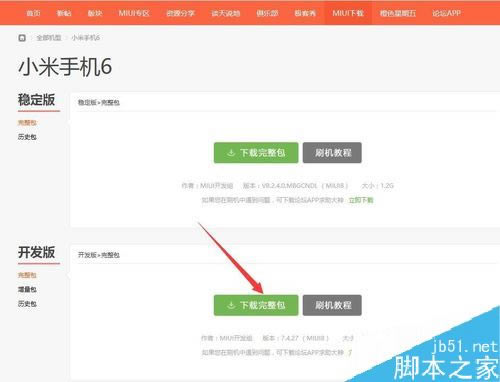The width and height of the screenshot is (500, 382).
Task: Open the 版块 nav item
Action: coord(95,13)
